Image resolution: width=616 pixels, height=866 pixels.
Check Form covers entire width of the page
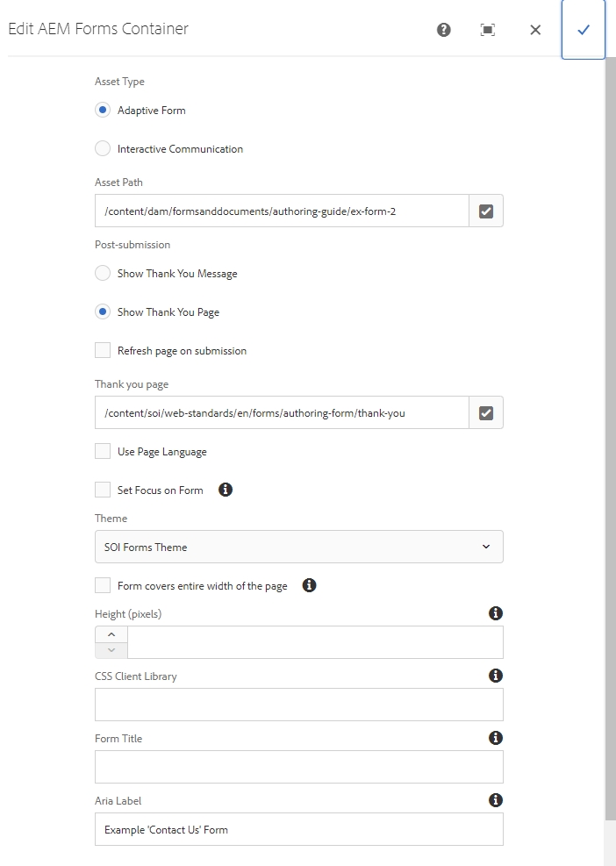[x=103, y=585]
